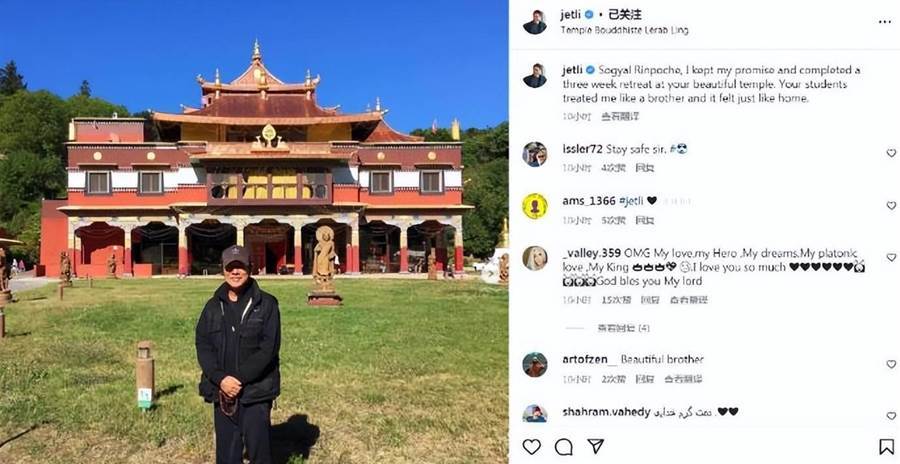Screen dimensions: 900x464
Task: Like shahram.vahedy's comment heart
Action: coord(891,415)
